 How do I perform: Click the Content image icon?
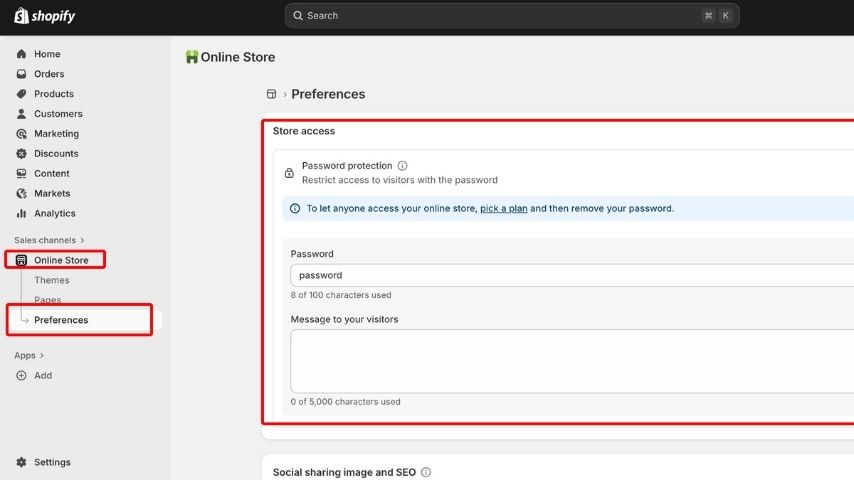21,173
